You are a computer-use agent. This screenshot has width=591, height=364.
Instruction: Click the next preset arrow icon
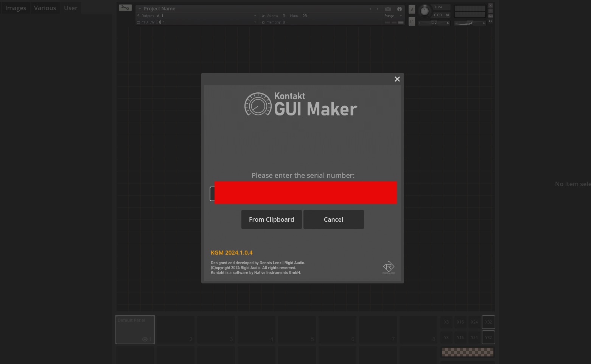[377, 9]
